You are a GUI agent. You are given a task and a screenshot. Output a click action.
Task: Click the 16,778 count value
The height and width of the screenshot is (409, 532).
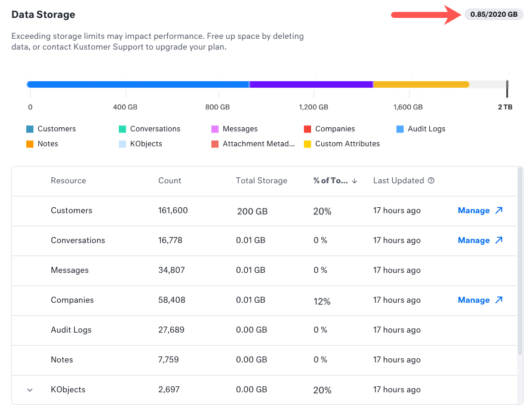click(x=170, y=240)
